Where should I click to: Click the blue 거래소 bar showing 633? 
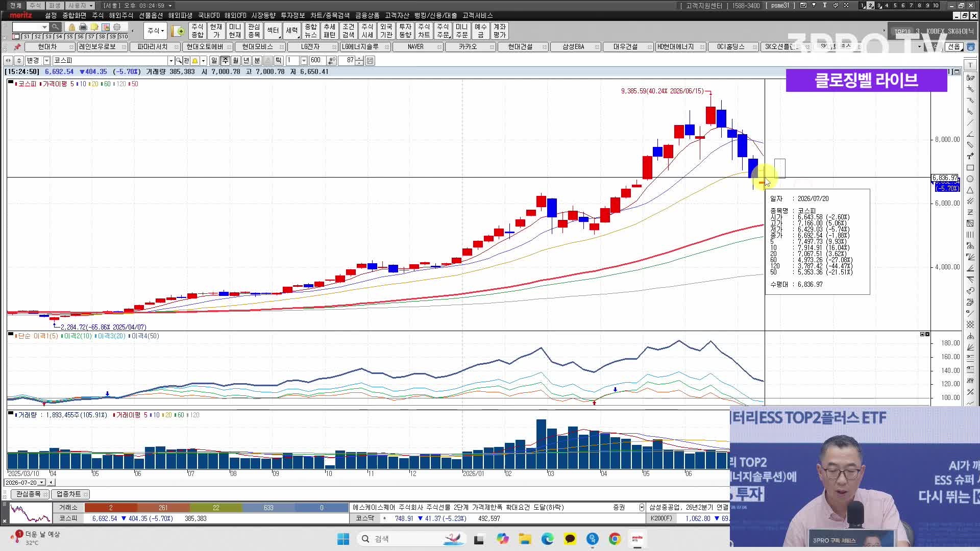coord(268,508)
